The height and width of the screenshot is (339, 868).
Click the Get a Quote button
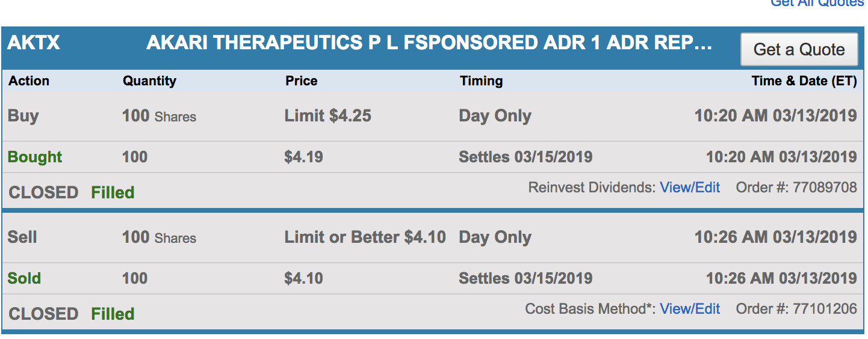point(799,49)
